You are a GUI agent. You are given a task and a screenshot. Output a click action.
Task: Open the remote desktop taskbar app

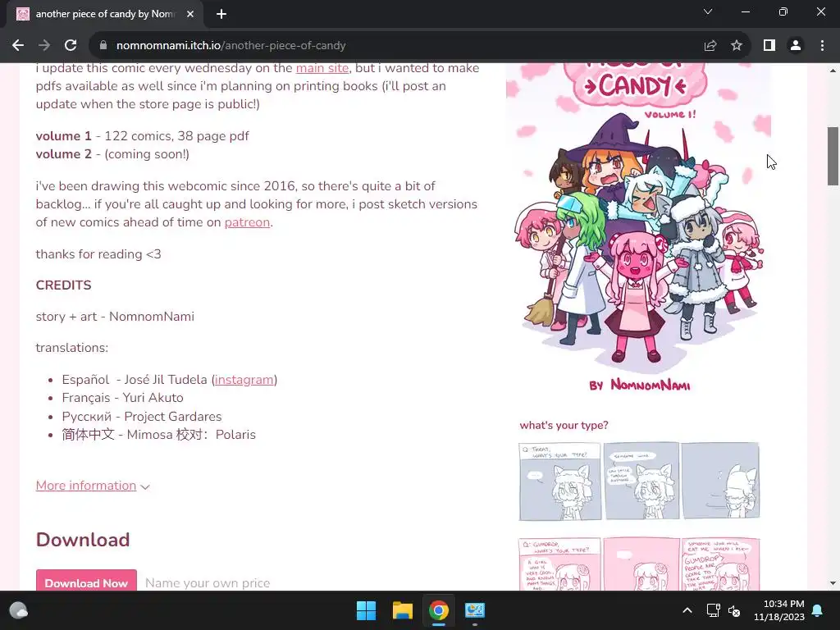click(475, 610)
